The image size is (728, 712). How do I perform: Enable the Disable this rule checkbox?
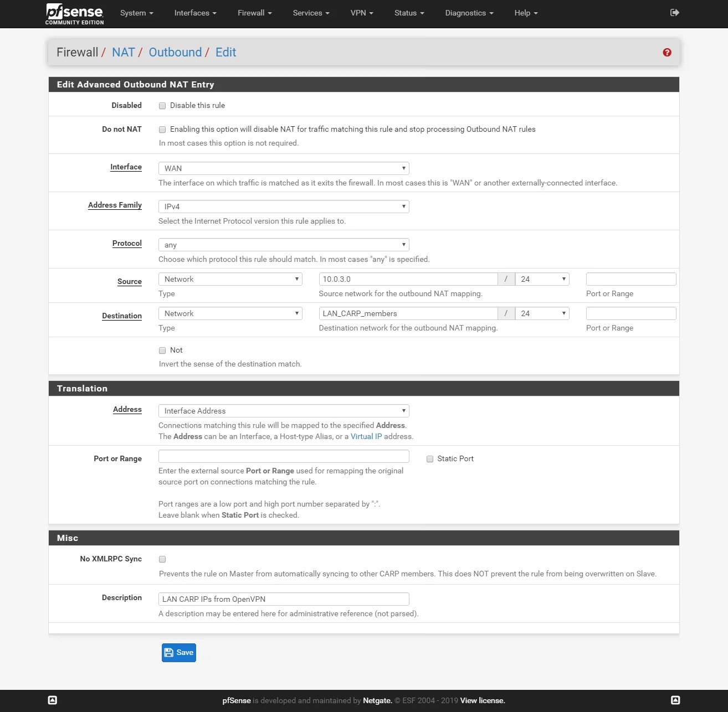tap(162, 105)
